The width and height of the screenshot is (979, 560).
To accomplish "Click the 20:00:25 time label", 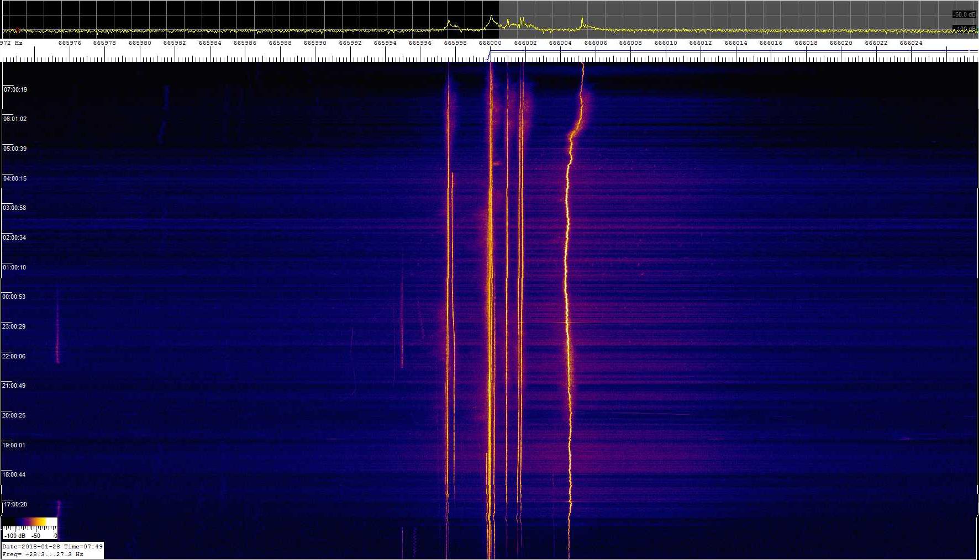I will [14, 415].
